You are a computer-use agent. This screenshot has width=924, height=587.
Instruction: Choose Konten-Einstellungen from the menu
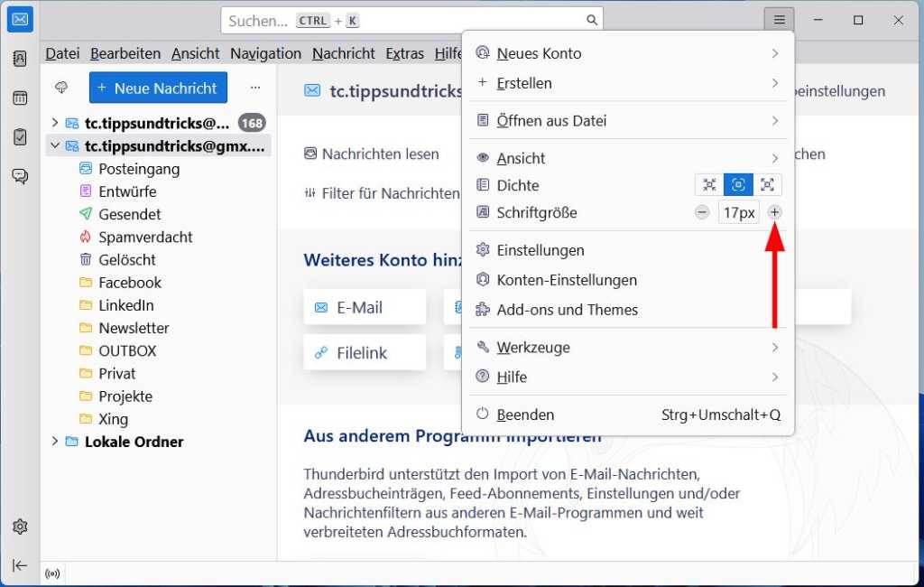(567, 280)
